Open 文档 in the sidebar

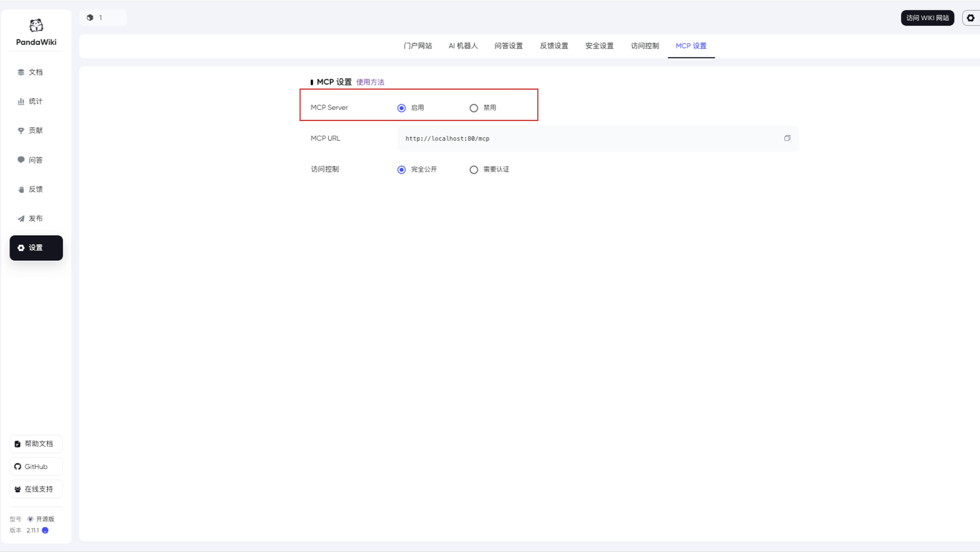pyautogui.click(x=36, y=72)
